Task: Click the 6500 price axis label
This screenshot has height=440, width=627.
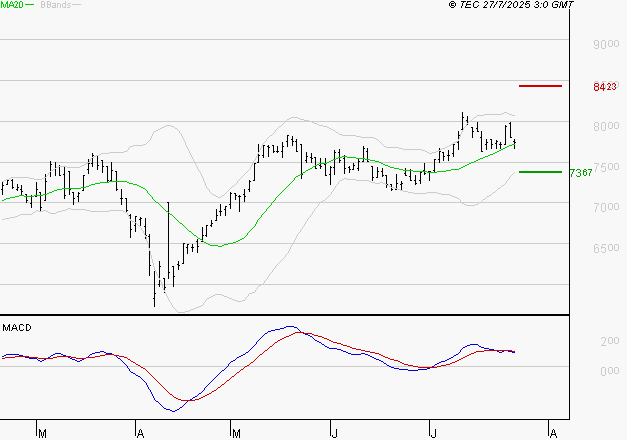Action: (605, 249)
